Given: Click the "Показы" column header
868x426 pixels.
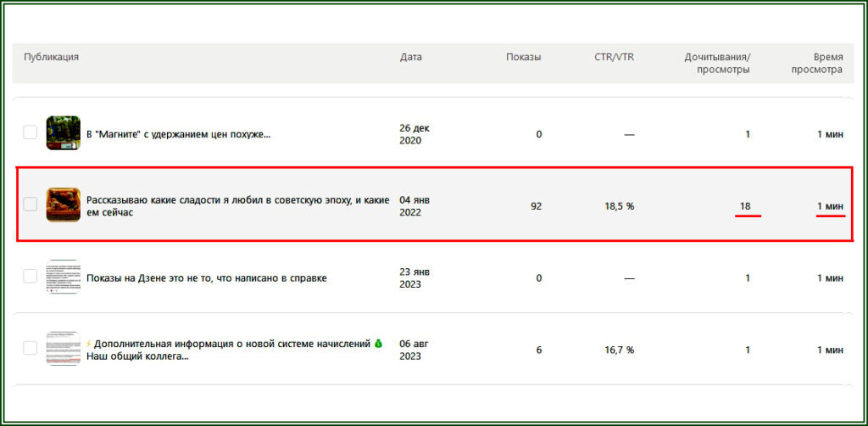Looking at the screenshot, I should [x=523, y=57].
